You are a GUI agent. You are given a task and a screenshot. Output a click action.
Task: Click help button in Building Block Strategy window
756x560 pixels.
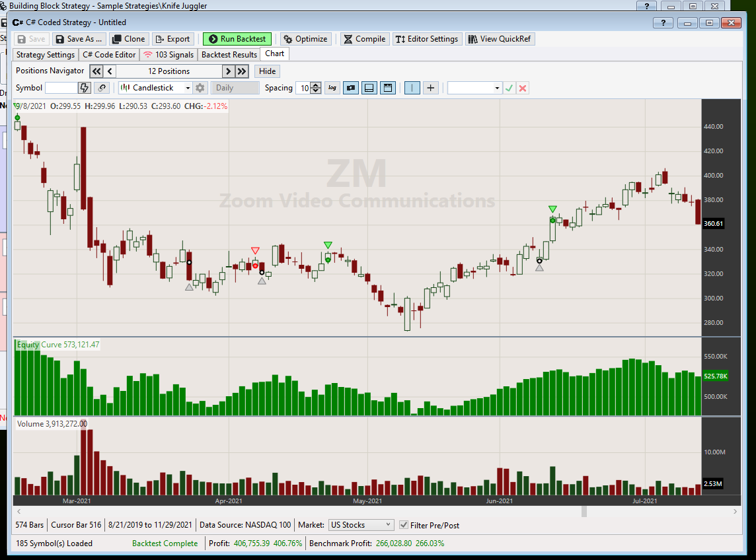646,6
